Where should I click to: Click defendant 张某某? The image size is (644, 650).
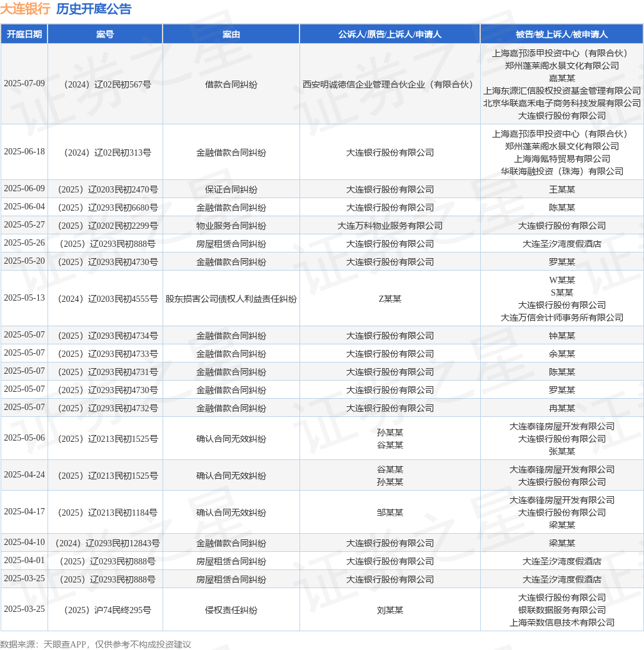562,451
